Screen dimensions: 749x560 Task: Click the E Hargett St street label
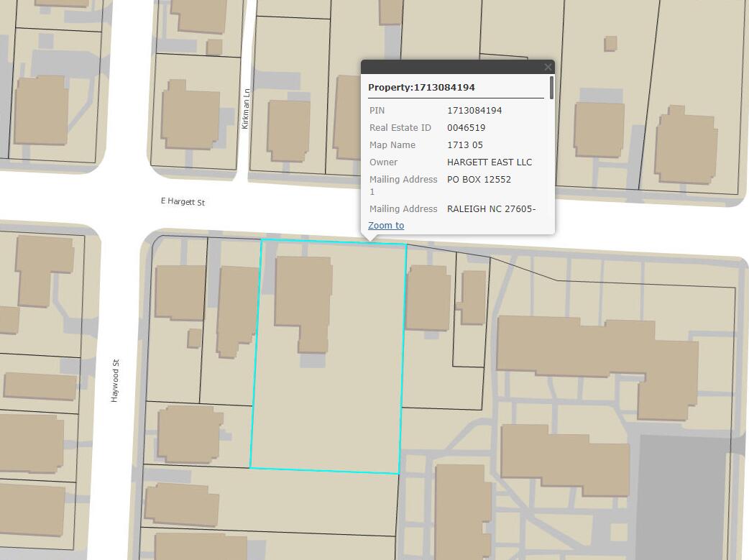(x=183, y=202)
